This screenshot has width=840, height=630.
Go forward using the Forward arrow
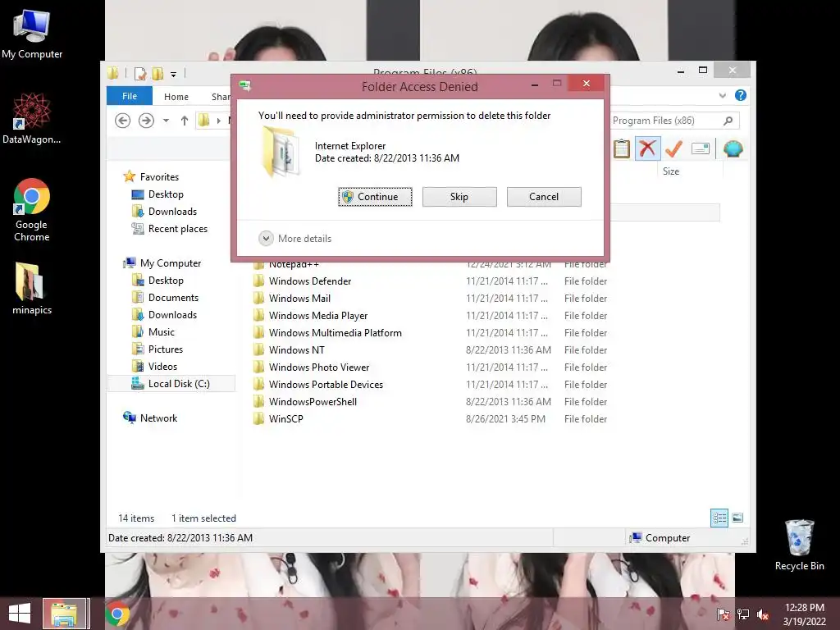click(x=146, y=121)
